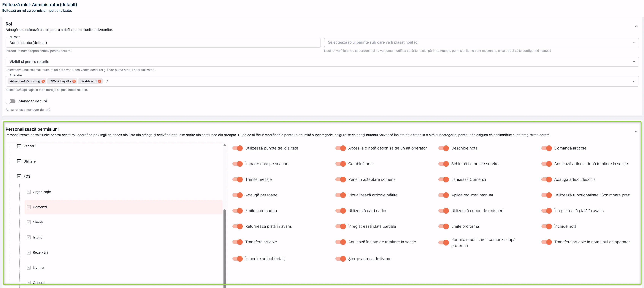Expand the Utilitare tree node

pos(19,161)
